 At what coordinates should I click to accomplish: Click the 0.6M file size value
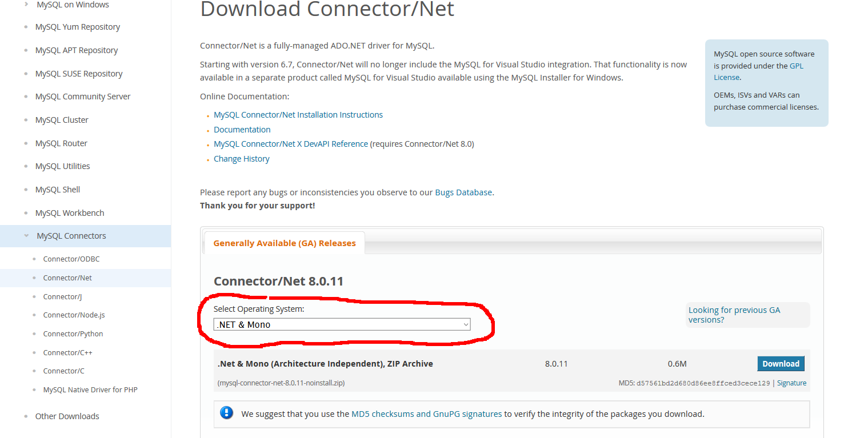click(x=677, y=364)
